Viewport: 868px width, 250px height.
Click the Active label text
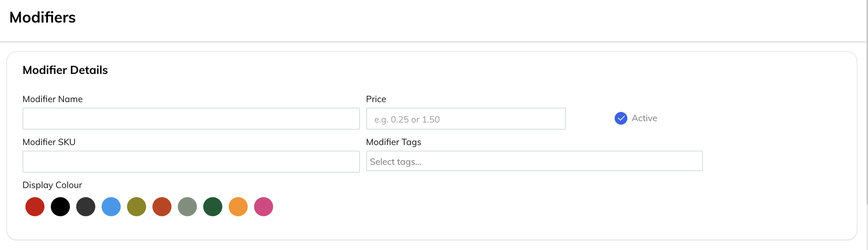[x=644, y=118]
